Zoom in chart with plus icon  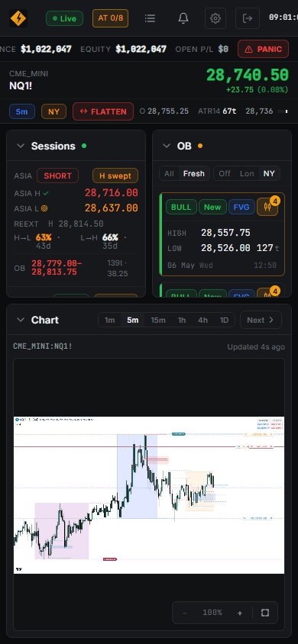click(240, 613)
